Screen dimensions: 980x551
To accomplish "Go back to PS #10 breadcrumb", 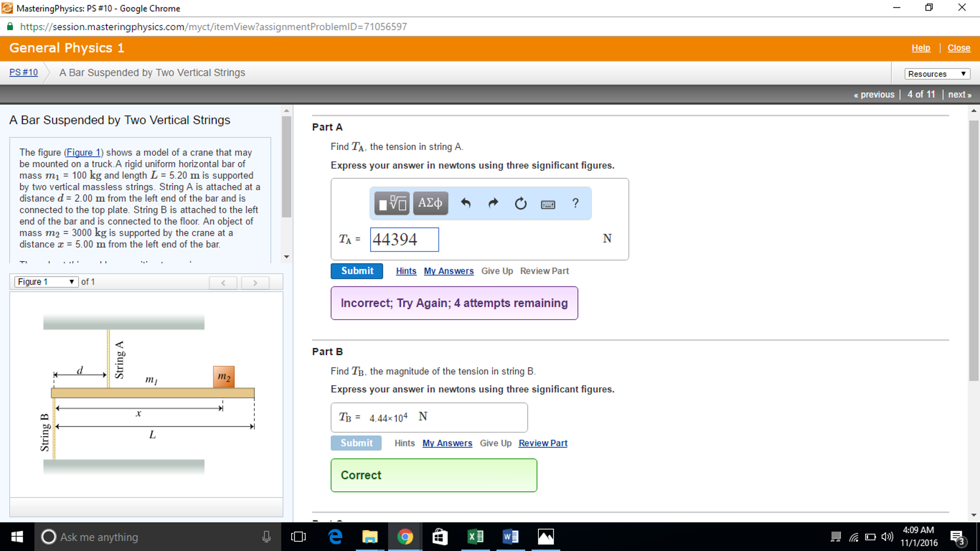I will [x=23, y=72].
